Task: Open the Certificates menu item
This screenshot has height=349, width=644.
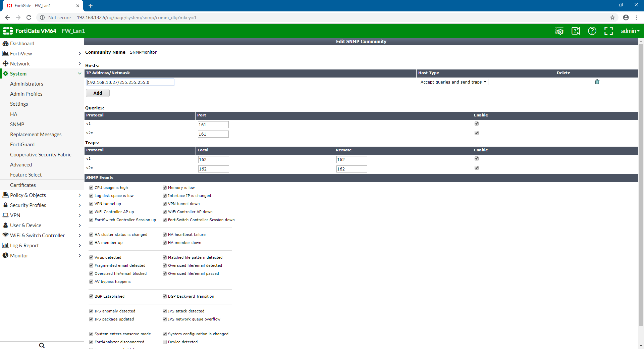Action: coord(23,185)
